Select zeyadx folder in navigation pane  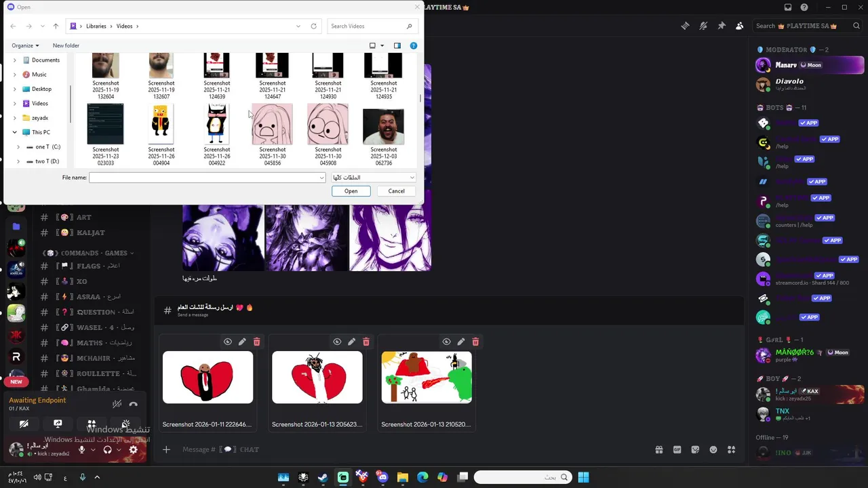pyautogui.click(x=40, y=118)
